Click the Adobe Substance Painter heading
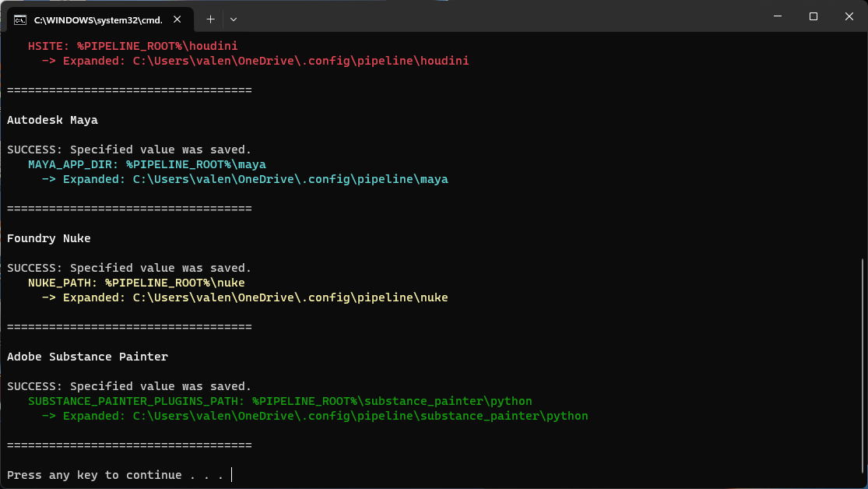Image resolution: width=868 pixels, height=489 pixels. tap(87, 357)
